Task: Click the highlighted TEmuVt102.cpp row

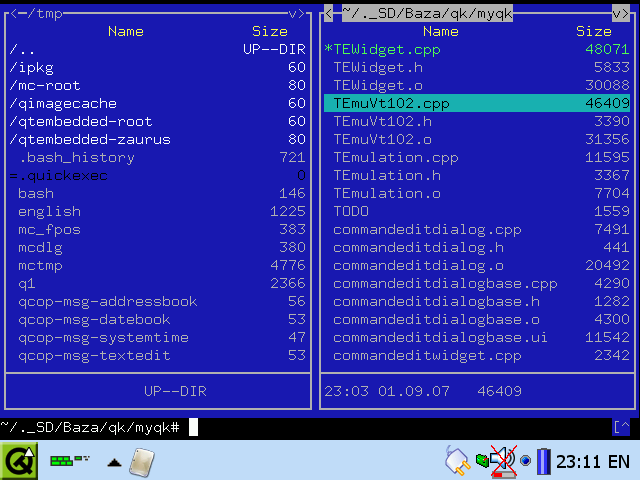Action: coord(477,103)
